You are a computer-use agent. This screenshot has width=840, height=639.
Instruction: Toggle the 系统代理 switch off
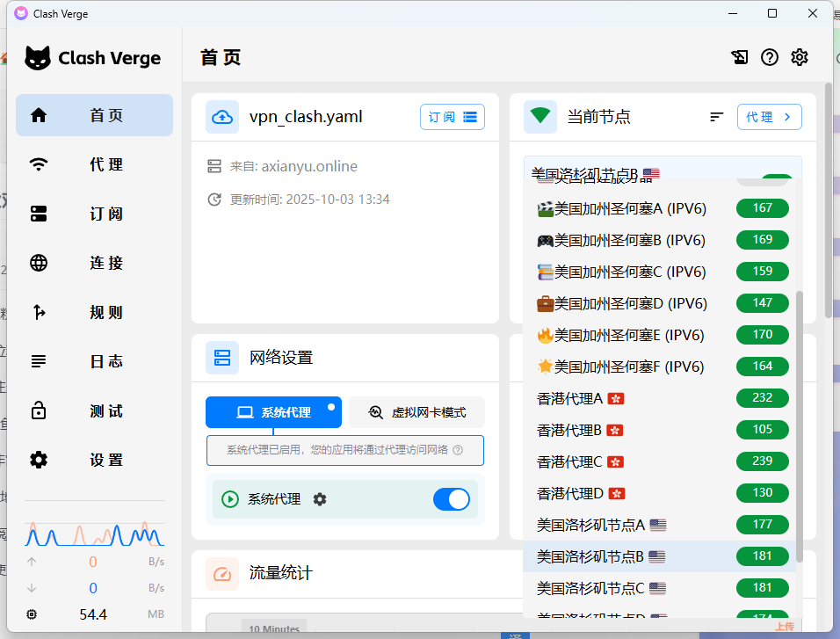click(x=452, y=499)
